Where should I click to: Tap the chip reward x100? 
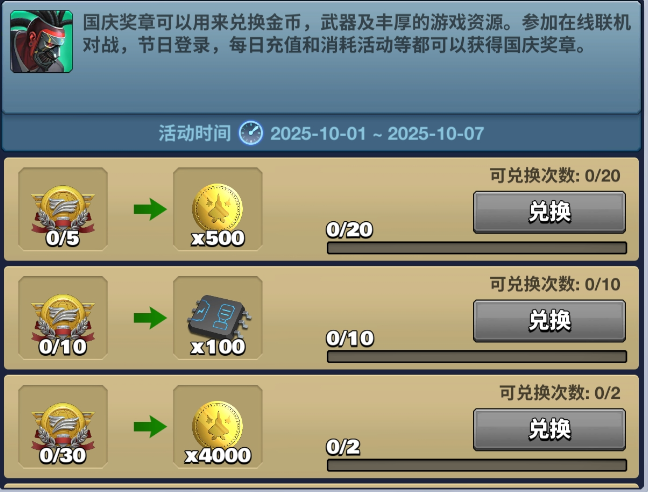point(218,318)
